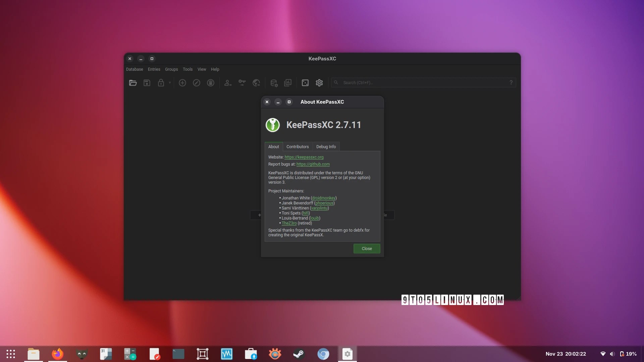This screenshot has width=644, height=362.
Task: Click the Lock Database padlock icon
Action: pos(161,83)
